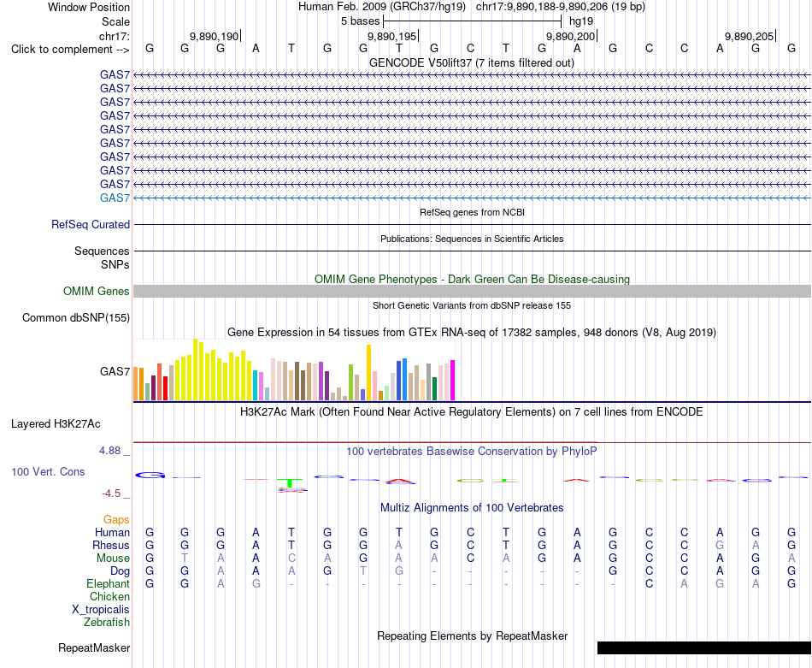Image resolution: width=812 pixels, height=668 pixels.
Task: Click the green T in the PhyloP logo
Action: click(291, 483)
